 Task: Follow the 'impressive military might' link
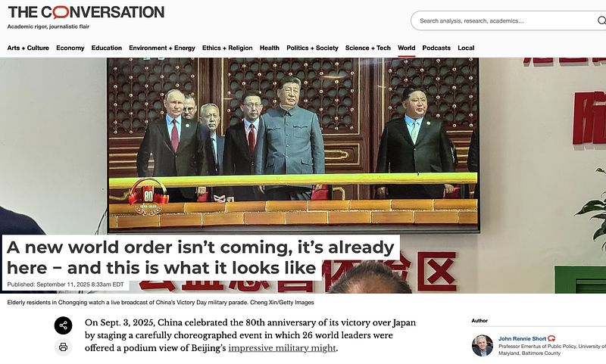point(282,348)
